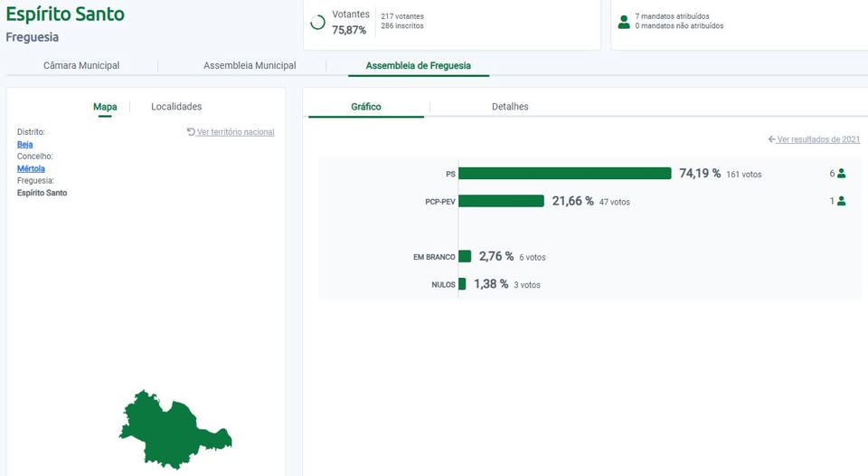Image resolution: width=868 pixels, height=476 pixels.
Task: Click the voter turnout circular progress icon
Action: coord(317,23)
